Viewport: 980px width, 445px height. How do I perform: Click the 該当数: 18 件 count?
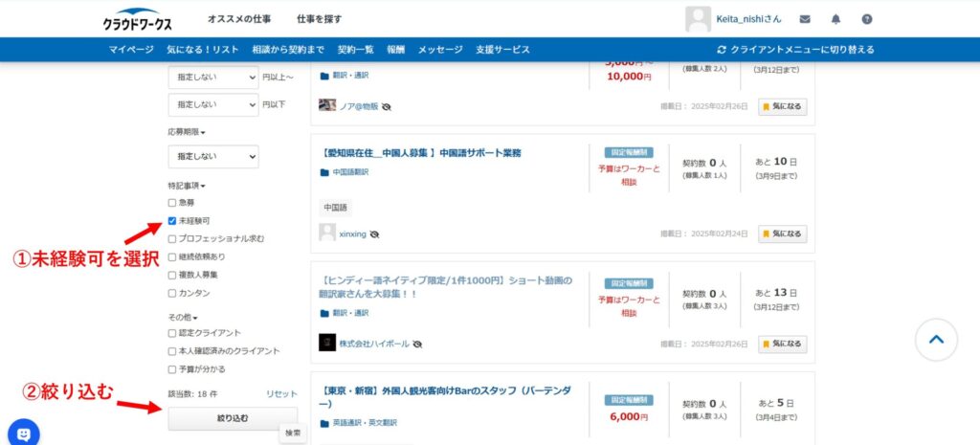click(193, 393)
